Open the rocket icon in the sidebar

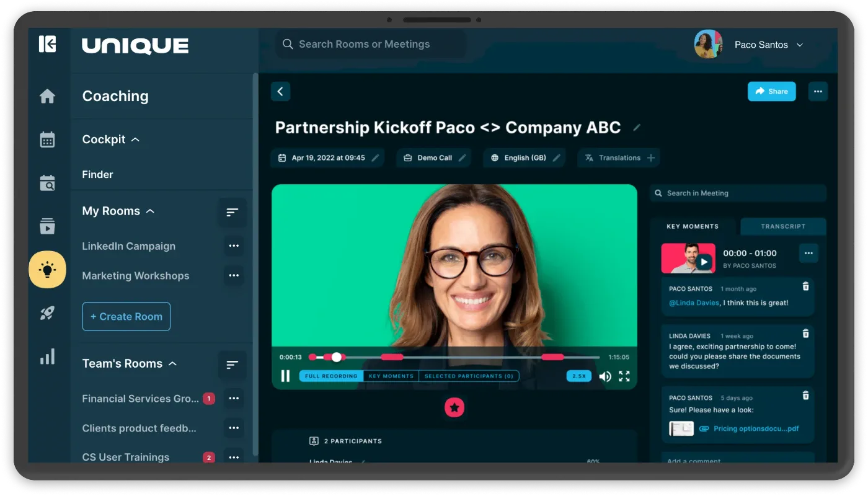point(47,313)
